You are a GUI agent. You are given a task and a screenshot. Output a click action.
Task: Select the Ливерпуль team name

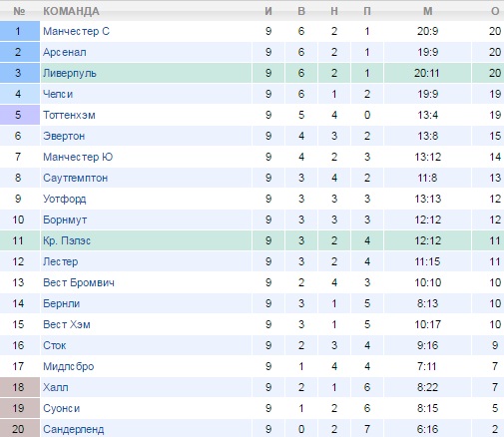(x=70, y=73)
